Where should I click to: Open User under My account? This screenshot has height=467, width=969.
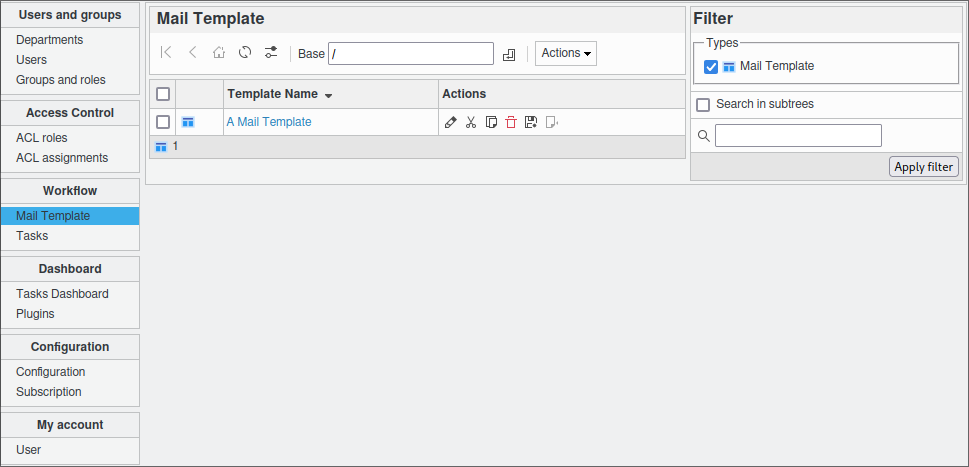28,450
